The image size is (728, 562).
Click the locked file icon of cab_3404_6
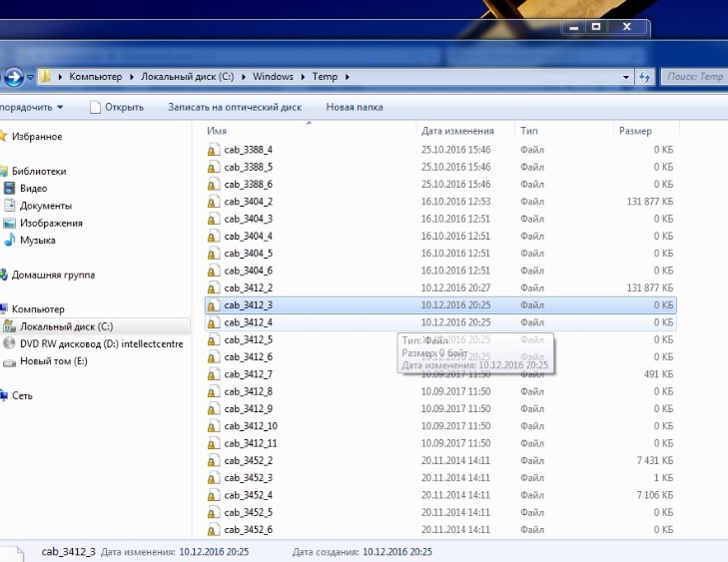[x=213, y=271]
